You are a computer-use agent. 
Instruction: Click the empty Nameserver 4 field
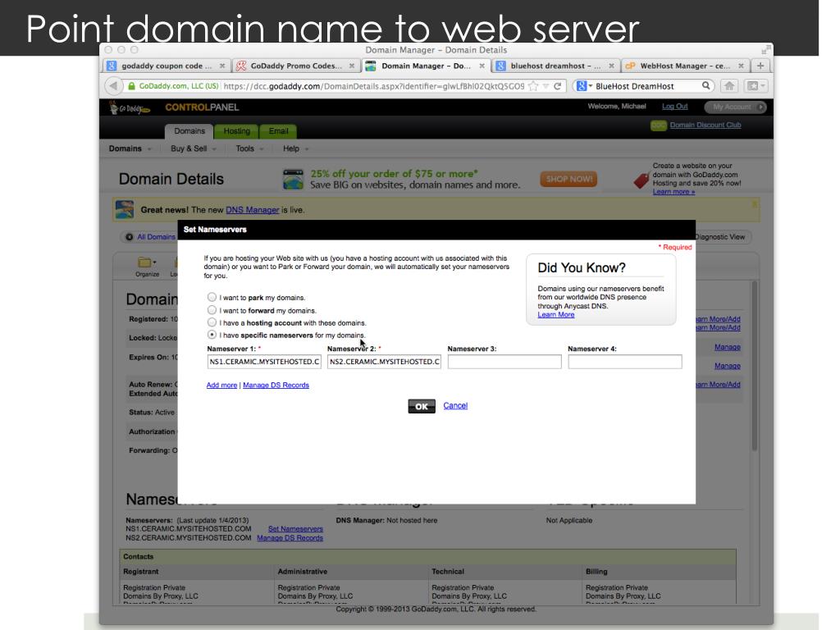coord(624,362)
